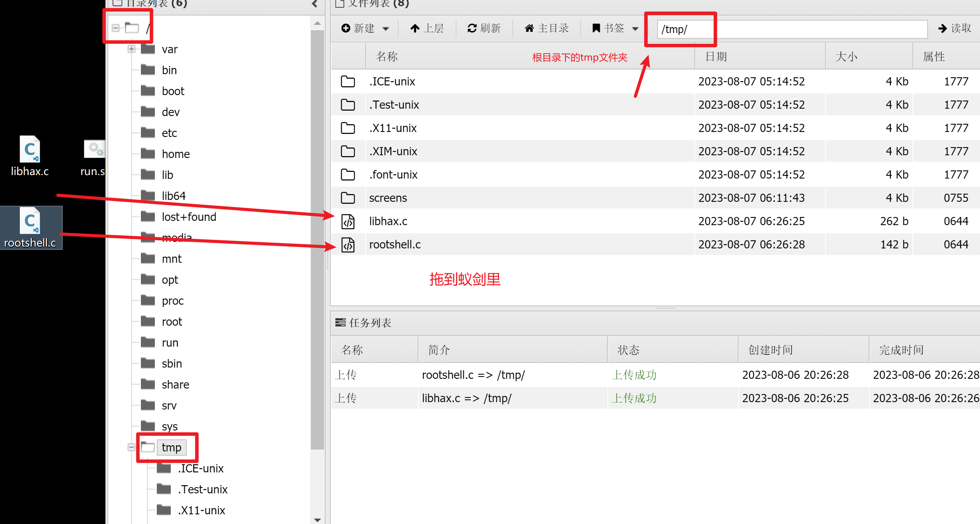
Task: Select the libhax.c code file icon
Action: coord(348,222)
